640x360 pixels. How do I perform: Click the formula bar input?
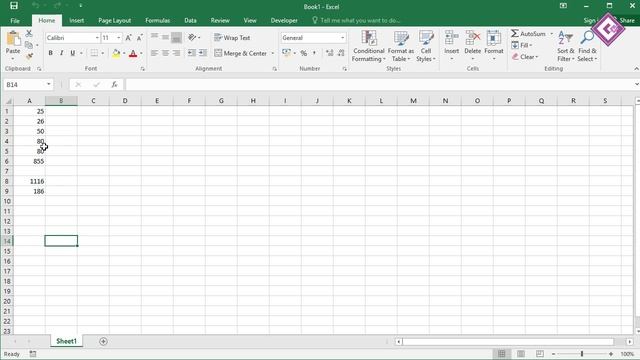380,84
